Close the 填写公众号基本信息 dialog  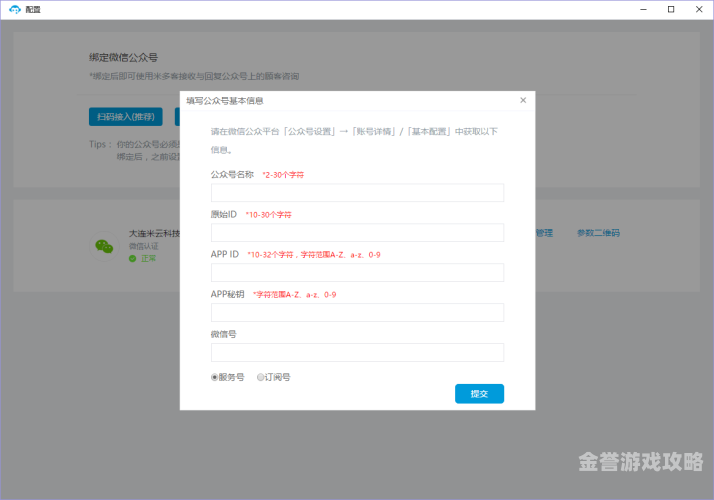point(523,100)
